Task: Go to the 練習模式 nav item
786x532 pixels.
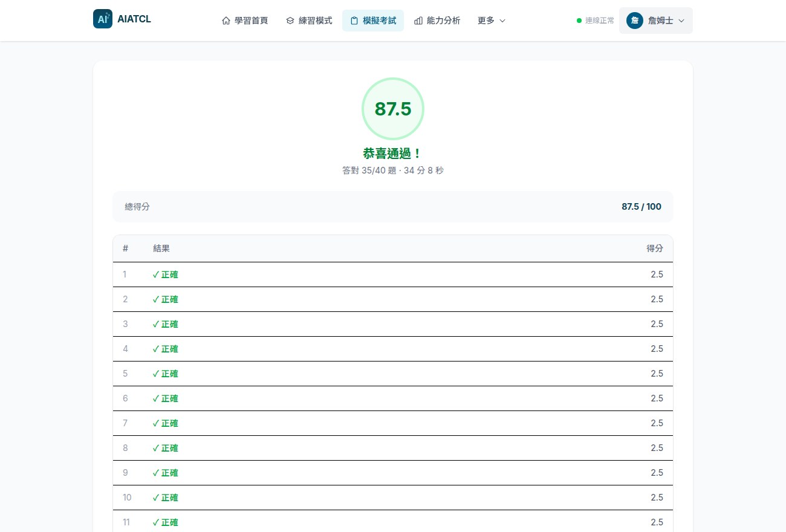Action: coord(309,21)
